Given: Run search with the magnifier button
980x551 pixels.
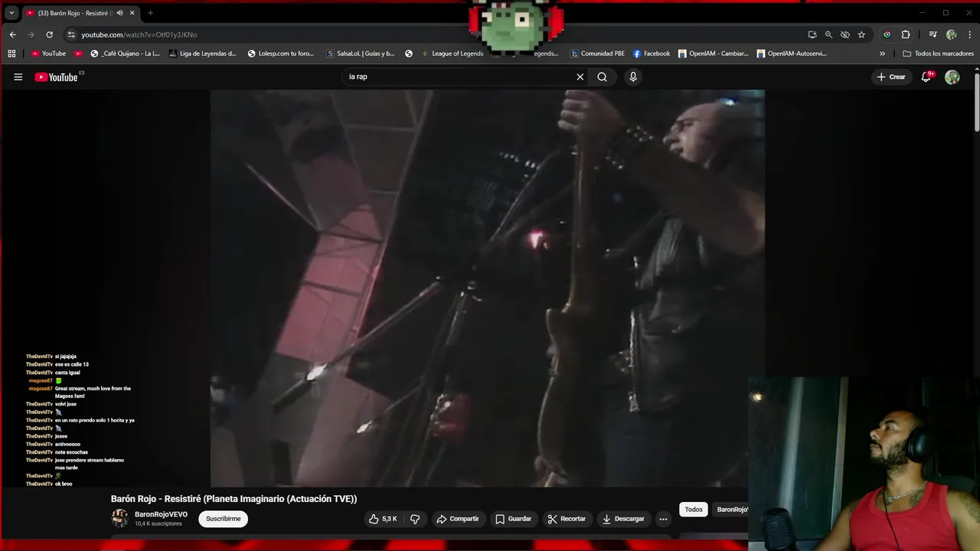Looking at the screenshot, I should coord(602,77).
